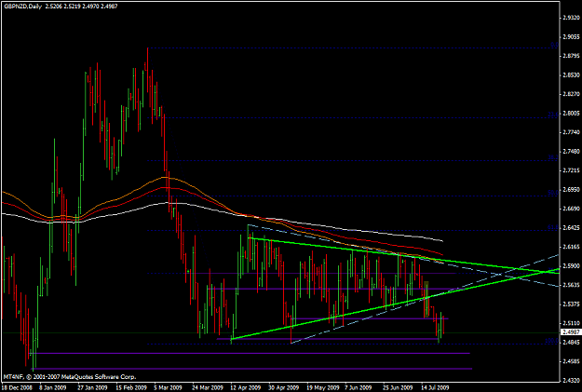Select the 15 Feb 2009 date label
This screenshot has width=582, height=392.
click(x=131, y=387)
